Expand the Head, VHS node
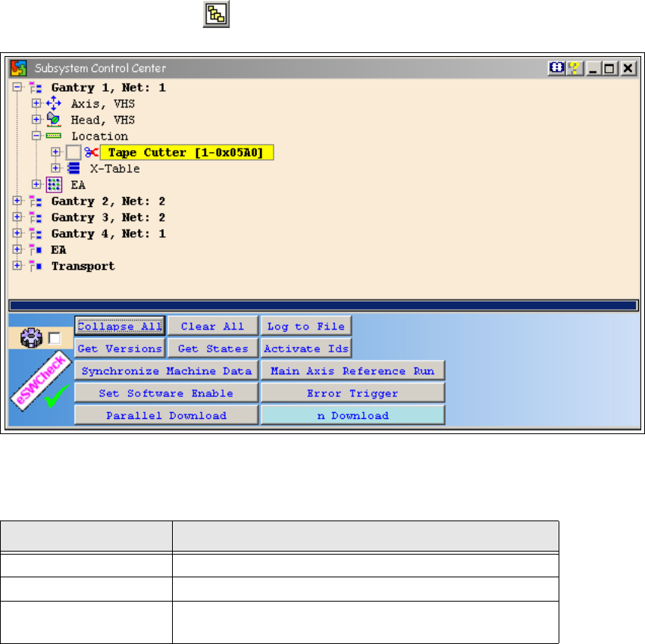 coord(36,119)
